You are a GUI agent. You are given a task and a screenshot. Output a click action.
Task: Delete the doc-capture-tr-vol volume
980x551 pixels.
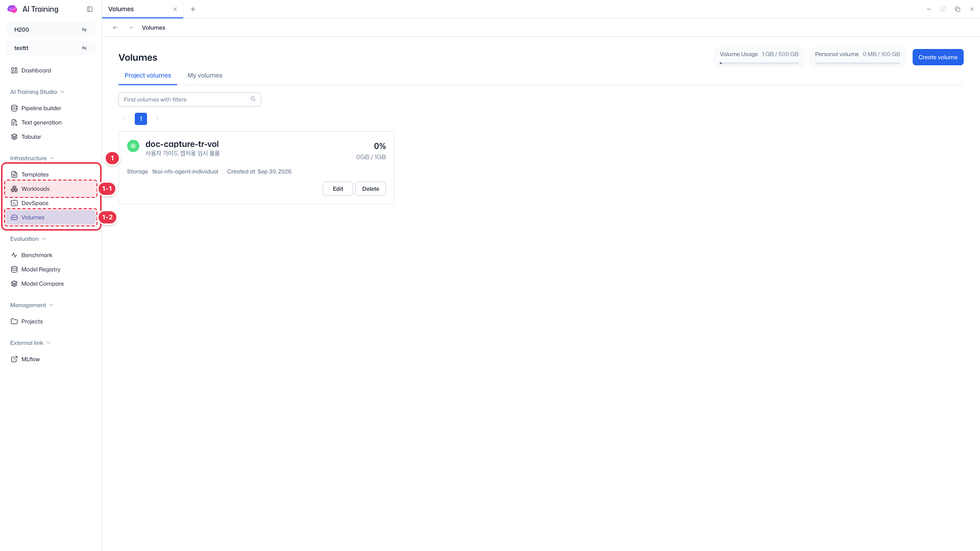pos(371,189)
